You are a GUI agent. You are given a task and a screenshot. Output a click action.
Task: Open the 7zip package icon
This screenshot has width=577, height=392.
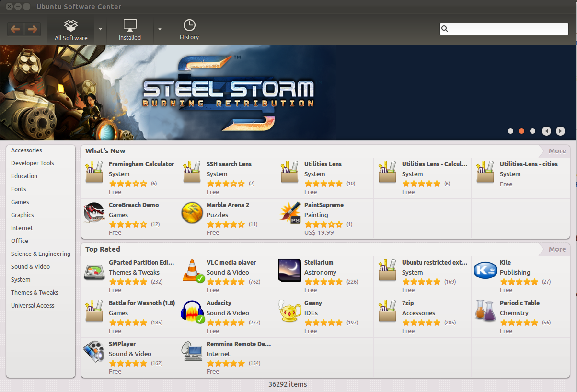[x=387, y=311]
